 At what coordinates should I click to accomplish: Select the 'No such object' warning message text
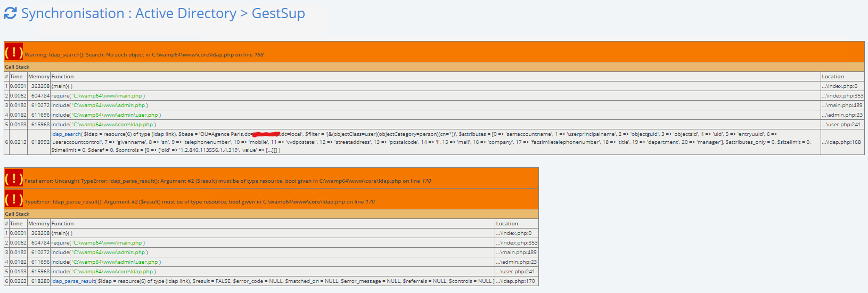(144, 54)
